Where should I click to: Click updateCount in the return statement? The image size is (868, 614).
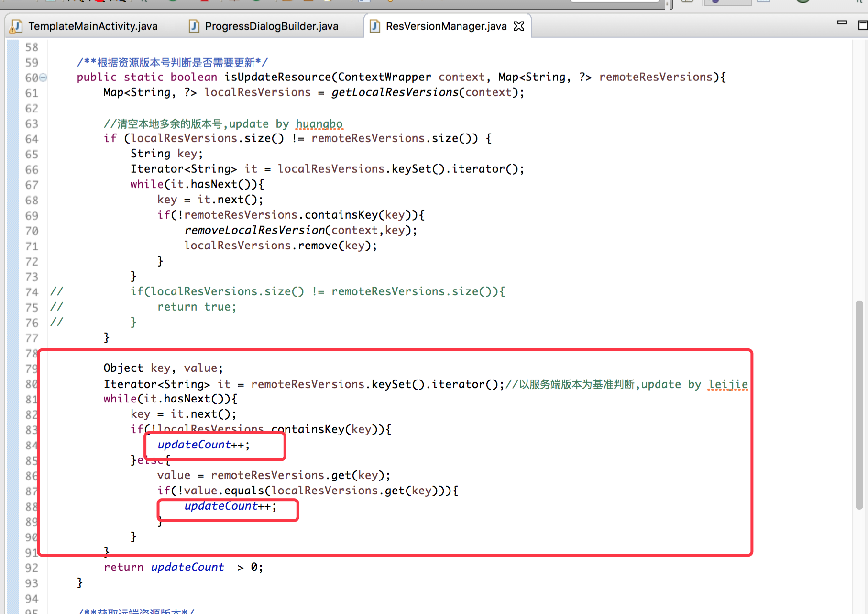pos(187,567)
